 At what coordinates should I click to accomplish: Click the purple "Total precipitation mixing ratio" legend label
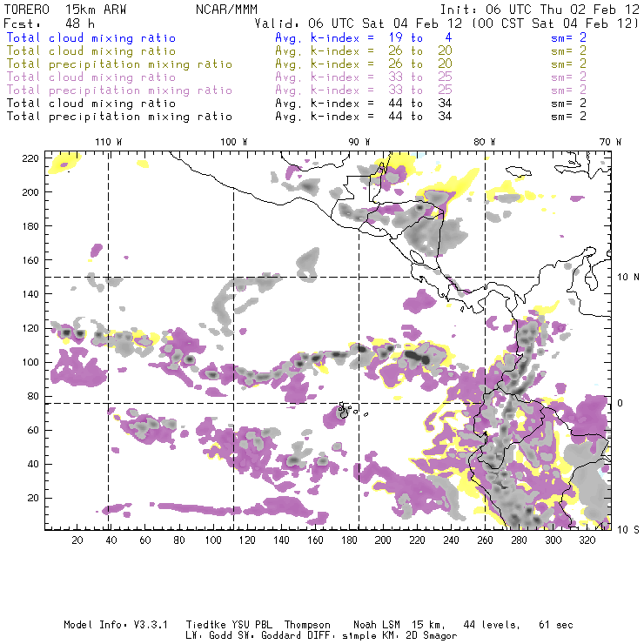tap(119, 91)
